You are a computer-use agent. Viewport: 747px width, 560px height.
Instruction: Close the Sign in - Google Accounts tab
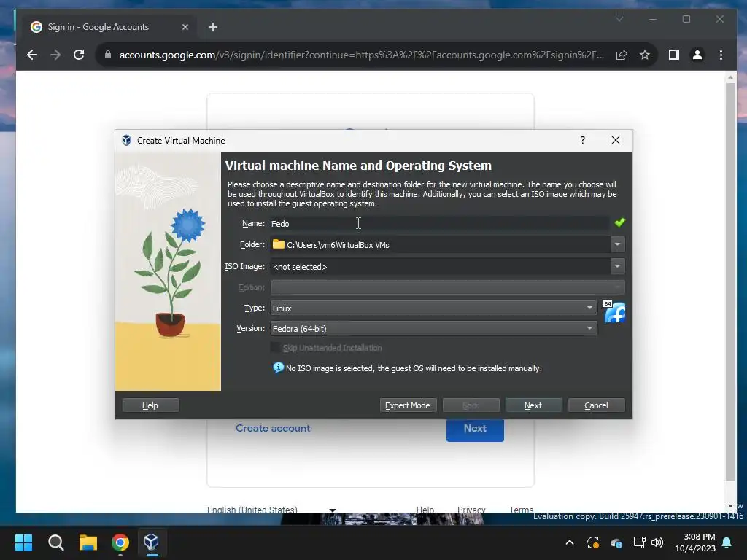pyautogui.click(x=185, y=27)
